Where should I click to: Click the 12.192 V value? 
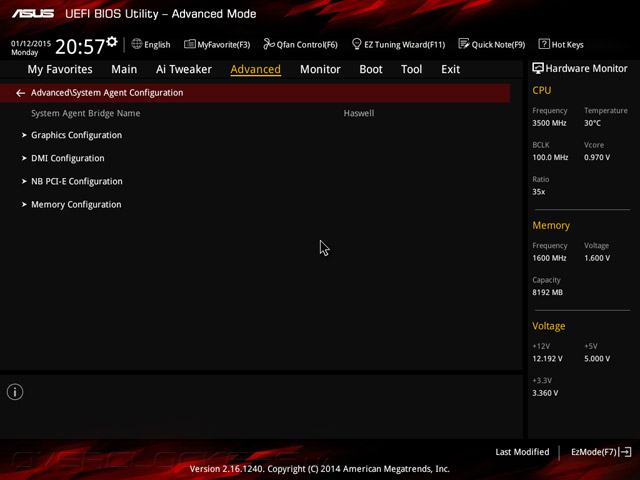tap(547, 358)
